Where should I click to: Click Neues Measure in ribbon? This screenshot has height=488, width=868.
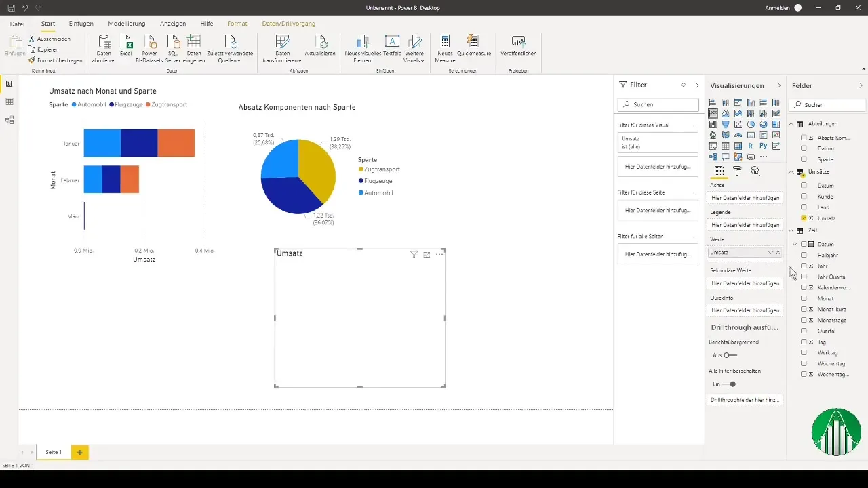click(445, 47)
